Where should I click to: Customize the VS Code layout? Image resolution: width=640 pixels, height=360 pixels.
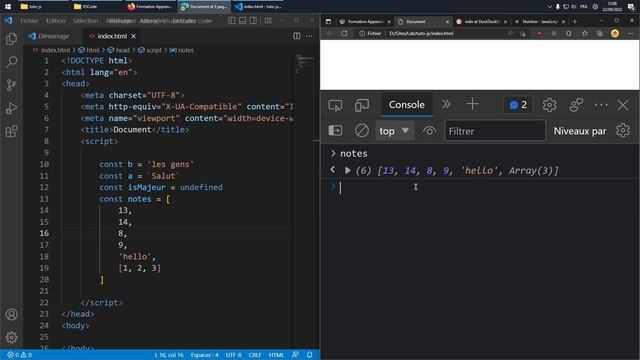[268, 20]
